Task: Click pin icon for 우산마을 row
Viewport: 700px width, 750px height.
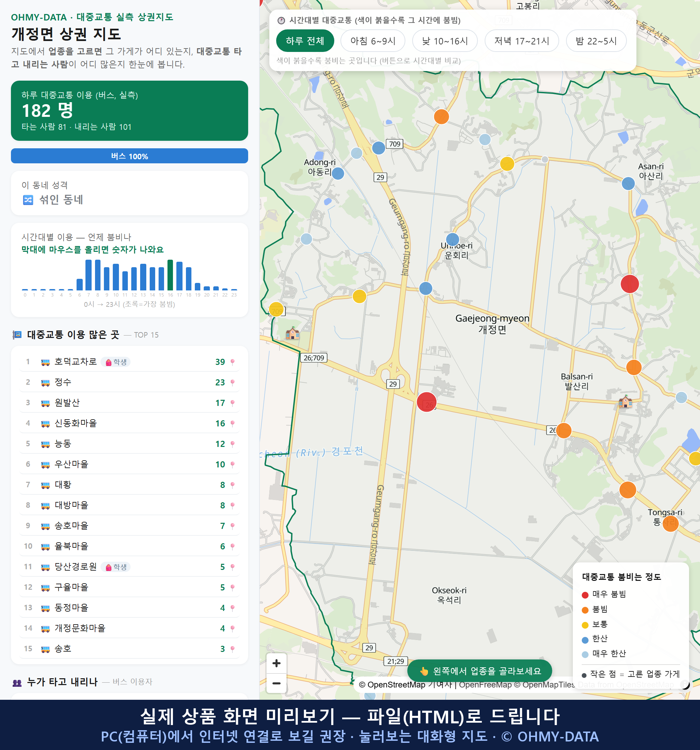Action: (x=232, y=464)
